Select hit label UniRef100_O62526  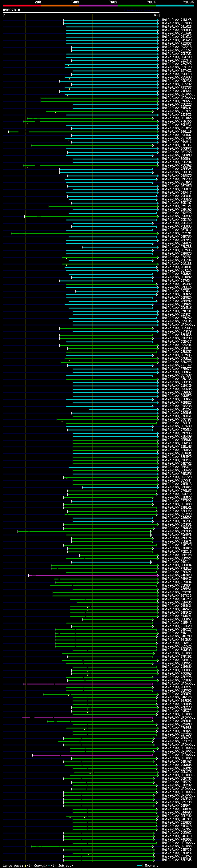tap(177, 646)
